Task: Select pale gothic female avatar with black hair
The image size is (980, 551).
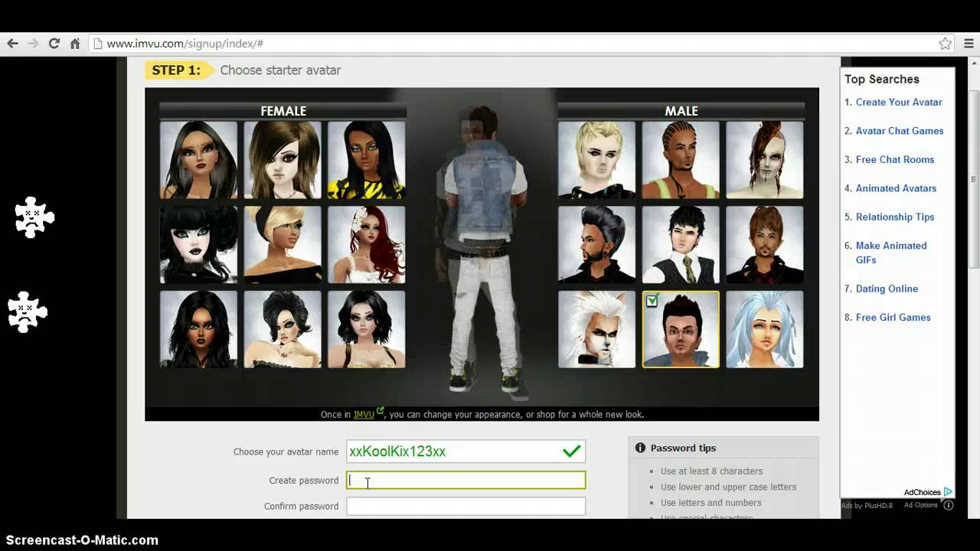Action: 198,244
